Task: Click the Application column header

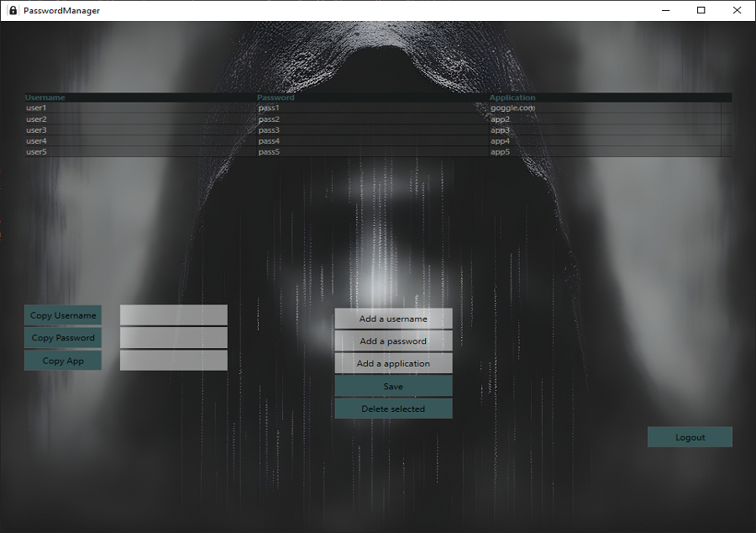Action: coord(512,98)
